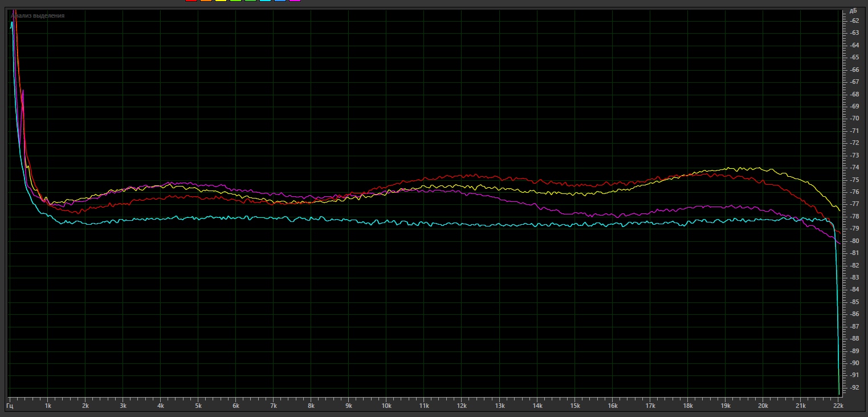This screenshot has width=868, height=417.
Task: Click the 'Анализ выделения' label in graph
Action: (x=38, y=16)
